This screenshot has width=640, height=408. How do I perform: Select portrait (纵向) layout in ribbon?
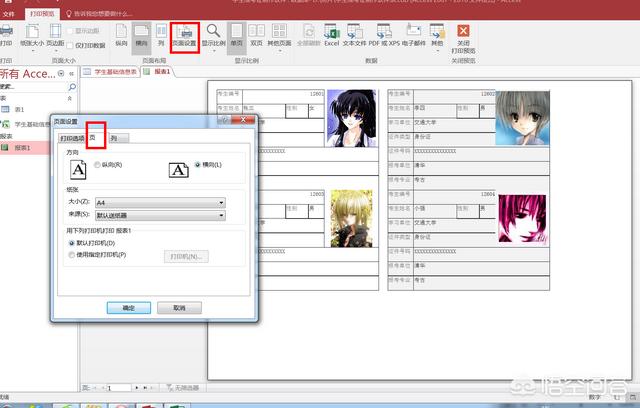(x=121, y=35)
